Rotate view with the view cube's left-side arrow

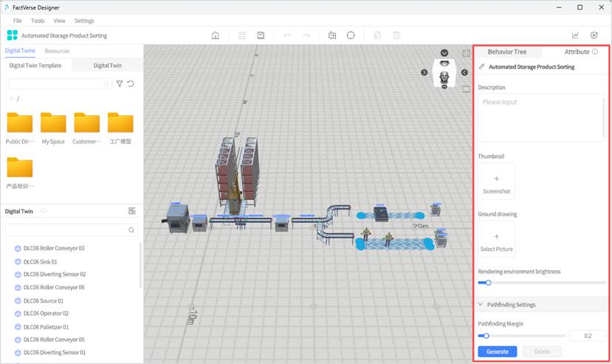pyautogui.click(x=424, y=72)
